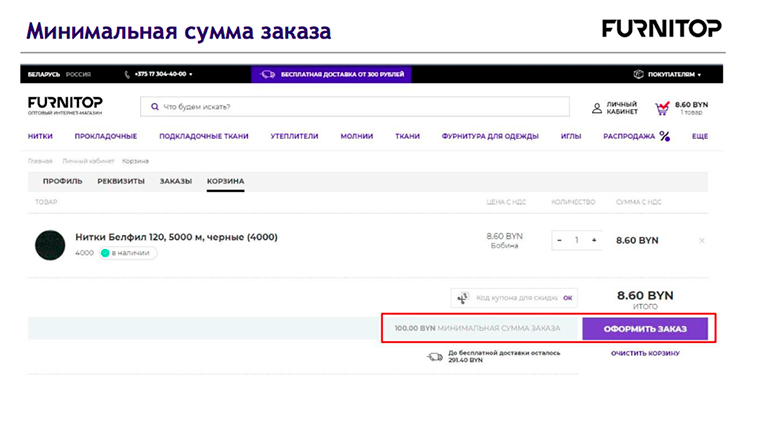Click the в наличии availability badge

click(x=128, y=253)
